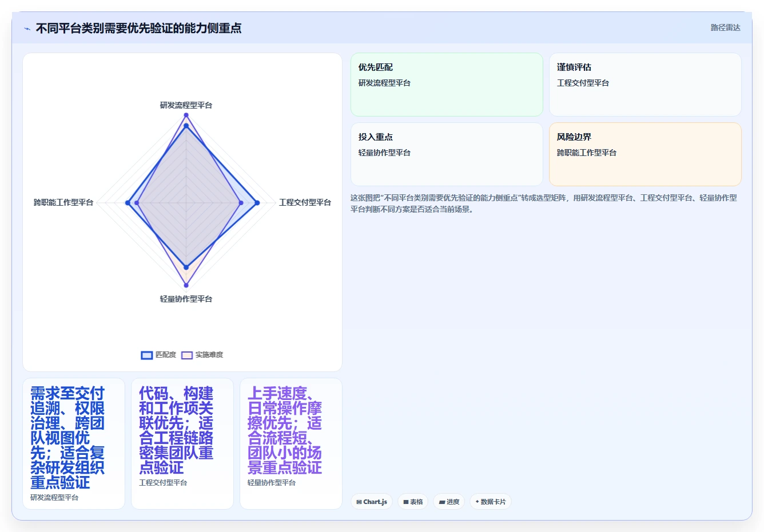Screen dimensions: 764x532
Task: Toggle the 匹配度 legend item
Action: point(158,355)
